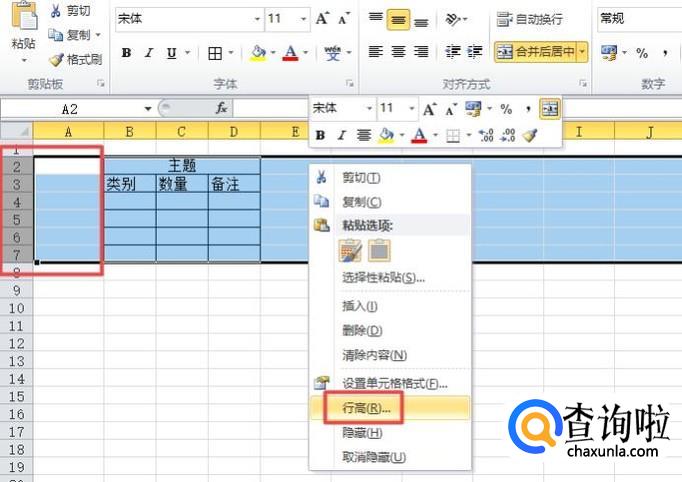Choose Row Height (行高) from context menu

[366, 408]
